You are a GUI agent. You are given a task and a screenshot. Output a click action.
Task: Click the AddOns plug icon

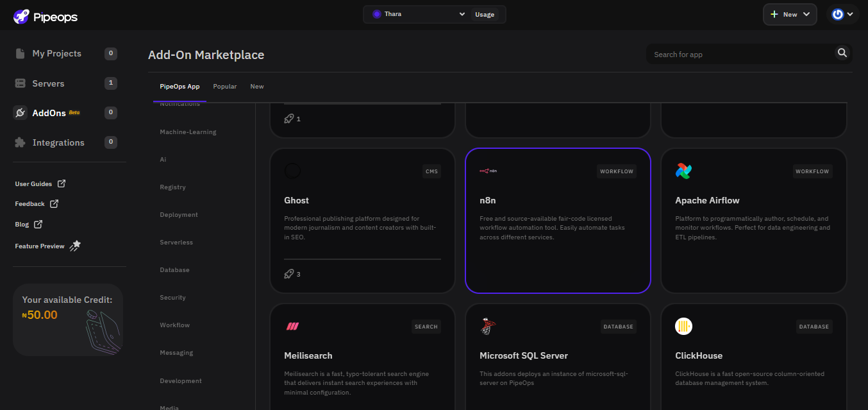21,113
